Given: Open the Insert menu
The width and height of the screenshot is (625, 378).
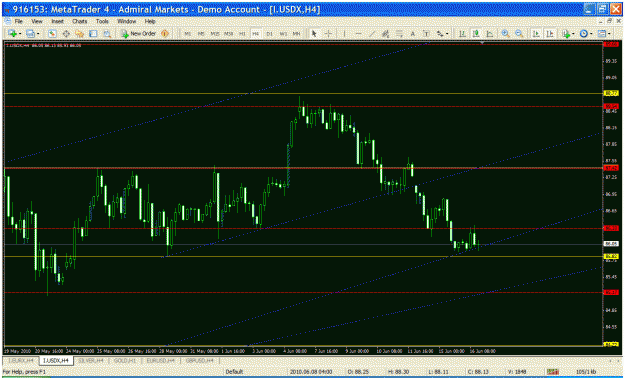Looking at the screenshot, I should pos(57,21).
